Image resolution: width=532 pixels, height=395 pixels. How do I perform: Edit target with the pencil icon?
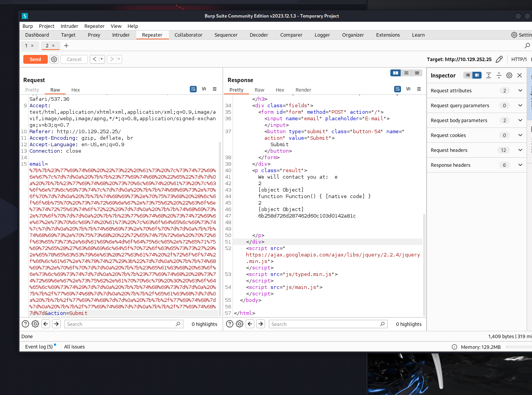click(x=499, y=59)
